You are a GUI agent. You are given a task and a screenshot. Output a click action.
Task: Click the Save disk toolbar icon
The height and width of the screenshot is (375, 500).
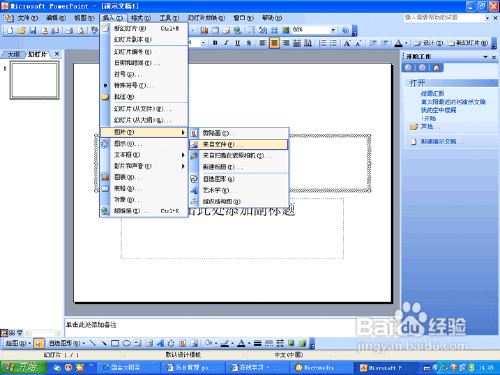coord(33,31)
